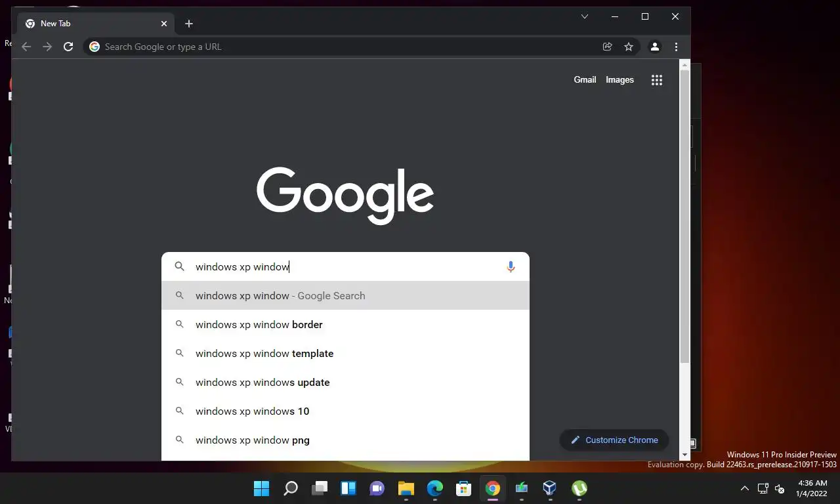Open the clock and date 4:36 AM
The image size is (840, 504).
coord(812,488)
